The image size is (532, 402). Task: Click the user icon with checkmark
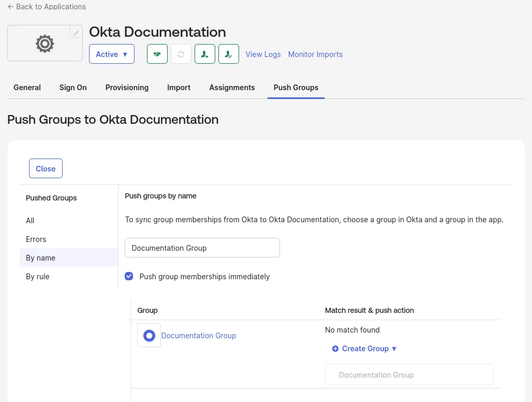(x=229, y=54)
